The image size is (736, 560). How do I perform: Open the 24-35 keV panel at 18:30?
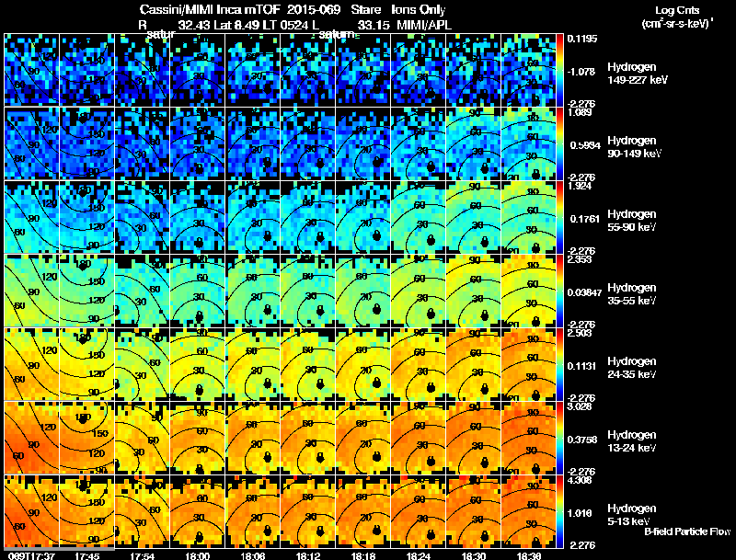(x=474, y=364)
